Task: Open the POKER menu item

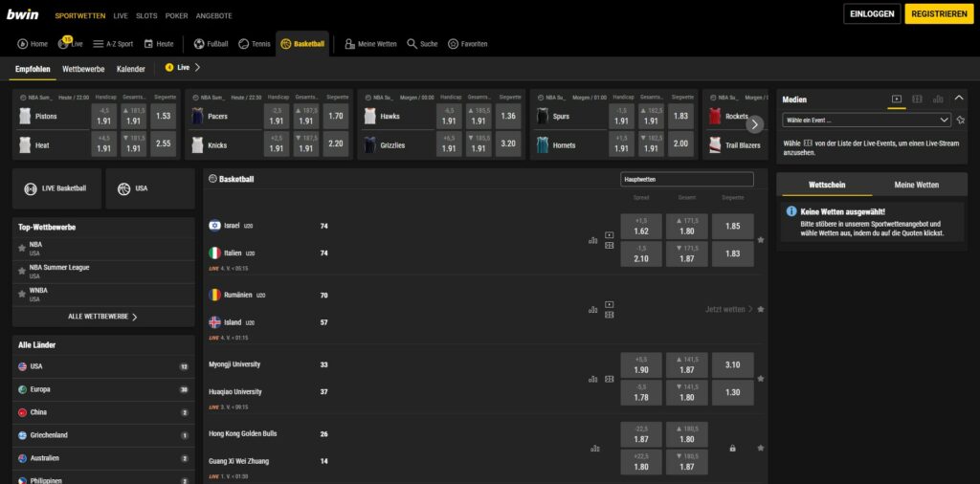Action: (x=177, y=15)
